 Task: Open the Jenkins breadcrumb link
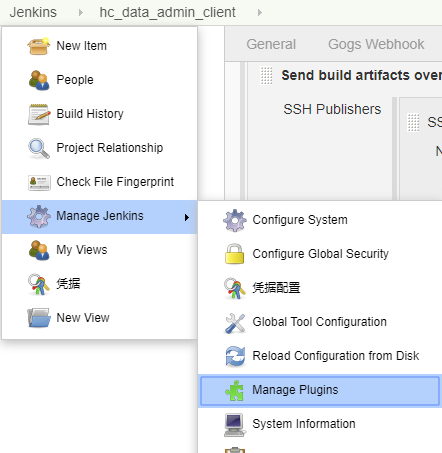click(x=33, y=12)
